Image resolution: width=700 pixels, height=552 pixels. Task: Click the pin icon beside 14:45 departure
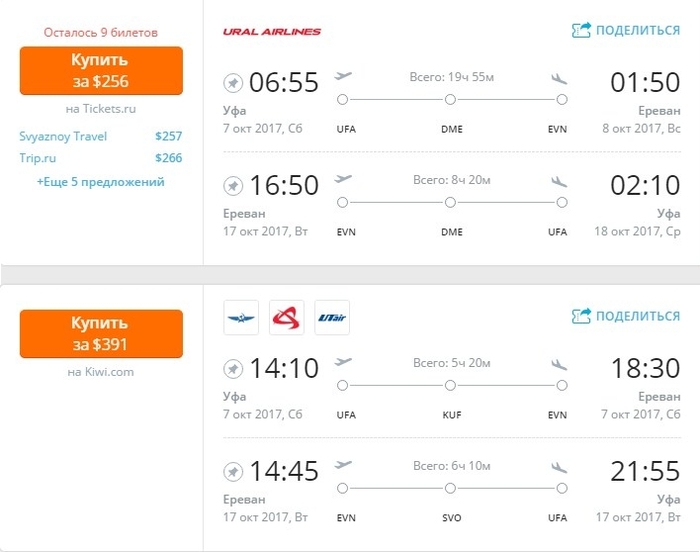[x=233, y=471]
